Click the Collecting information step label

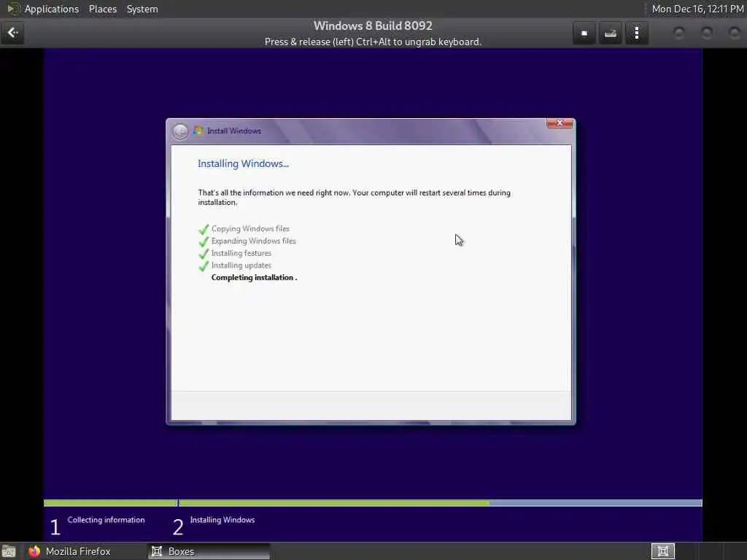point(106,520)
